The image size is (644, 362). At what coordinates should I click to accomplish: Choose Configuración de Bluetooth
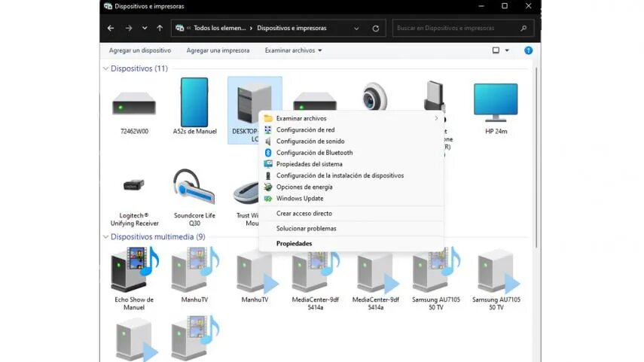[x=351, y=153]
